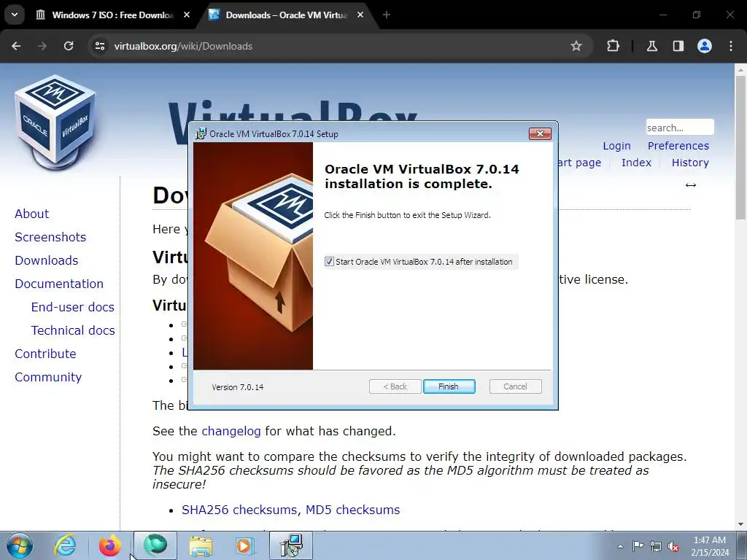
Task: Click the VirtualBox cube logo
Action: [x=55, y=122]
